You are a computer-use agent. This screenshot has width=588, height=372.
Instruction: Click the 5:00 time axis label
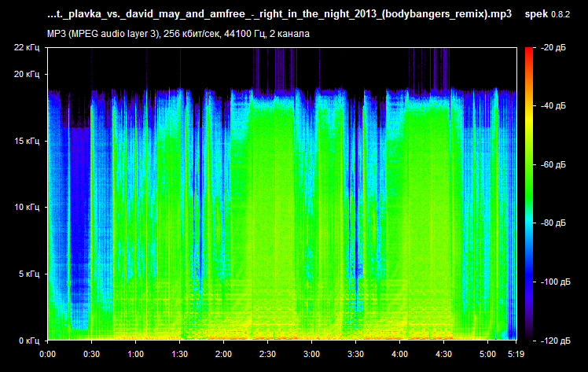click(x=487, y=354)
